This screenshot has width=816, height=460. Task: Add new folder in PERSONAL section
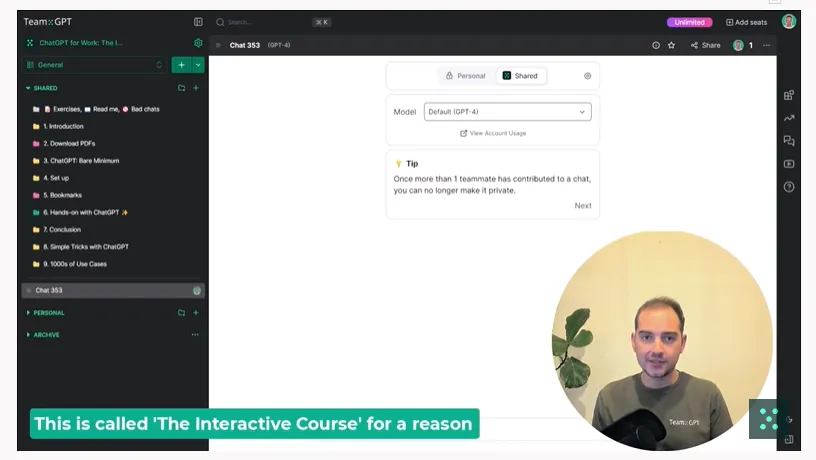click(x=181, y=313)
